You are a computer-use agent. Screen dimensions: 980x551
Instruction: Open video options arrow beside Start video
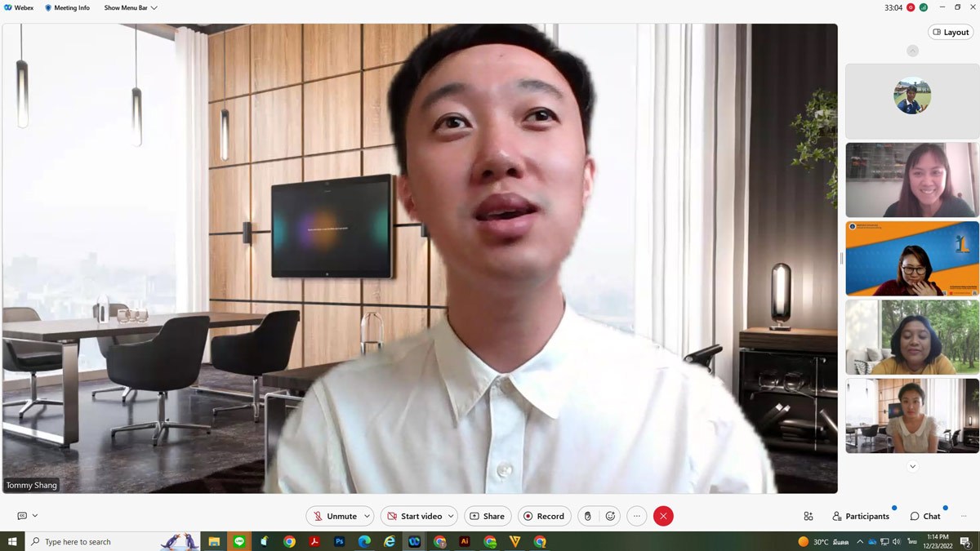pos(451,516)
